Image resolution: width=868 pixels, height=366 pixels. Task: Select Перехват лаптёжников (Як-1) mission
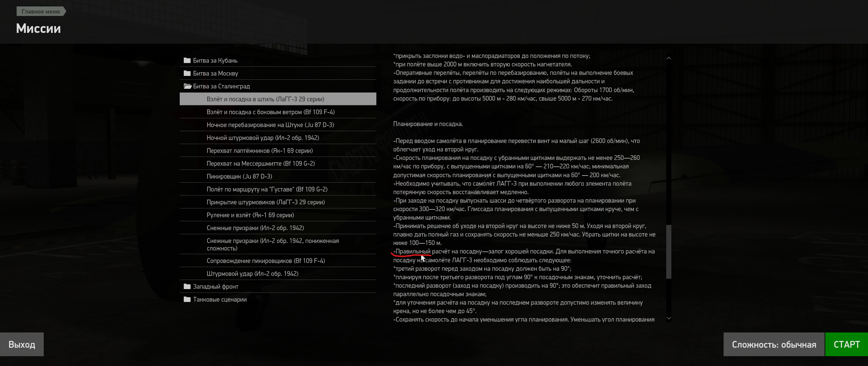click(x=278, y=150)
